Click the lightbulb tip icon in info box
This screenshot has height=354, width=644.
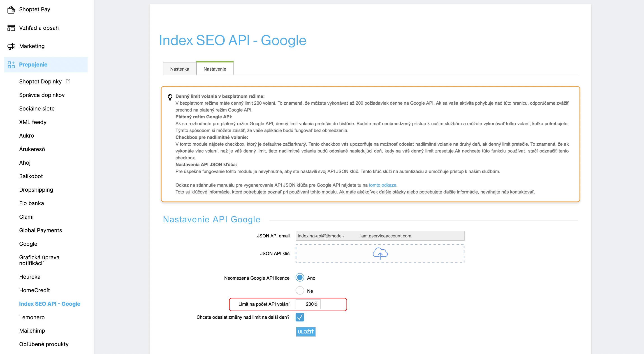170,97
